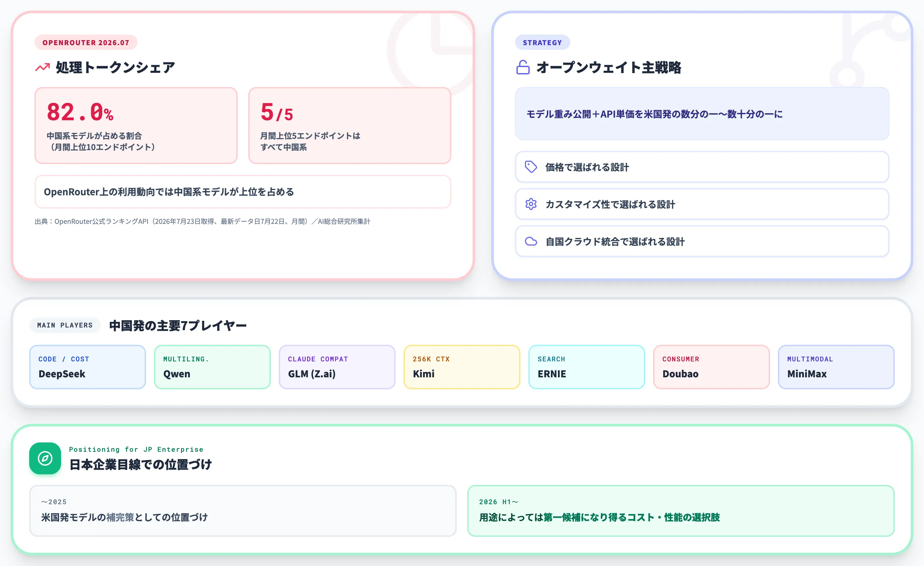Click the 82.0% statistic value
The width and height of the screenshot is (924, 566).
coord(80,112)
